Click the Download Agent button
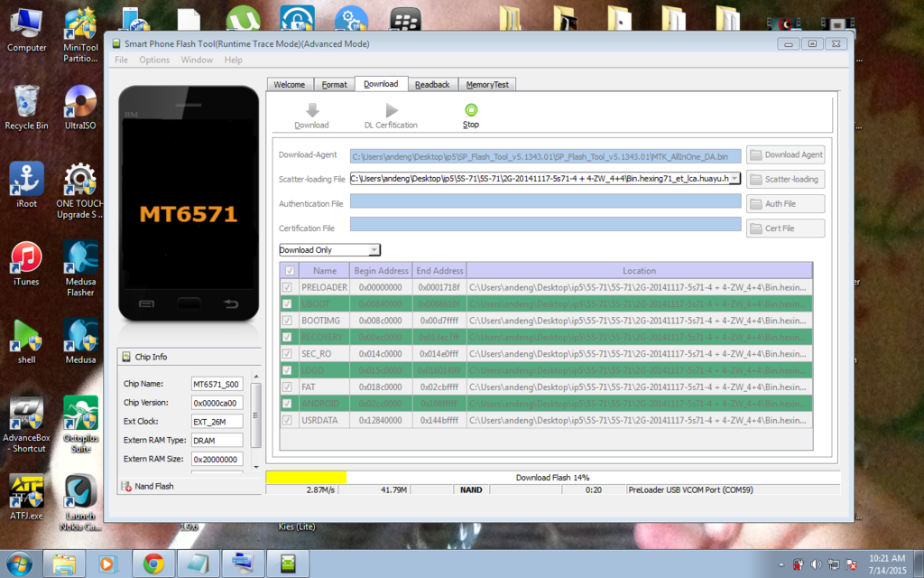 (786, 154)
